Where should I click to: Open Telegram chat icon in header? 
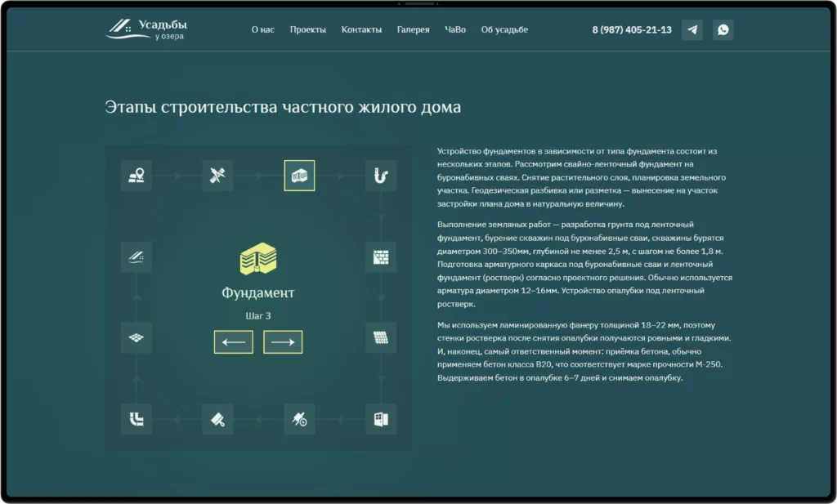coord(692,30)
